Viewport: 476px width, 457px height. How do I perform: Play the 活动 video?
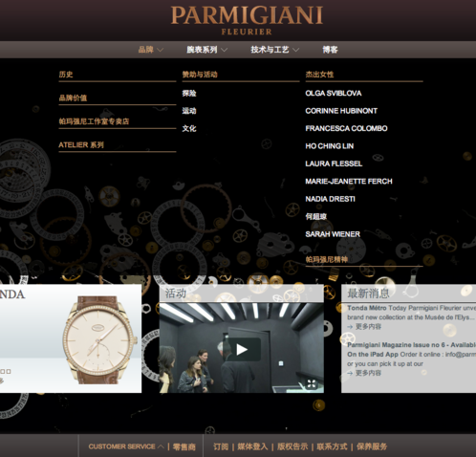242,350
